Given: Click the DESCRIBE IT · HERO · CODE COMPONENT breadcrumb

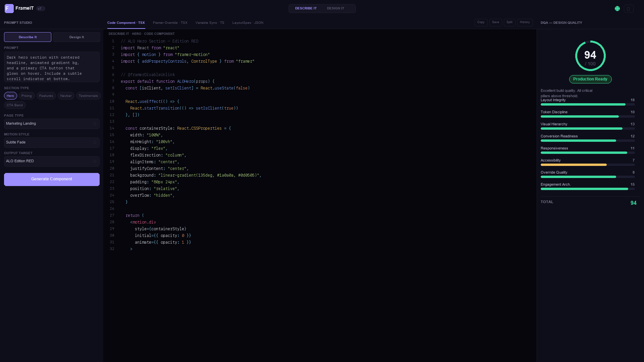Looking at the screenshot, I should [x=142, y=34].
